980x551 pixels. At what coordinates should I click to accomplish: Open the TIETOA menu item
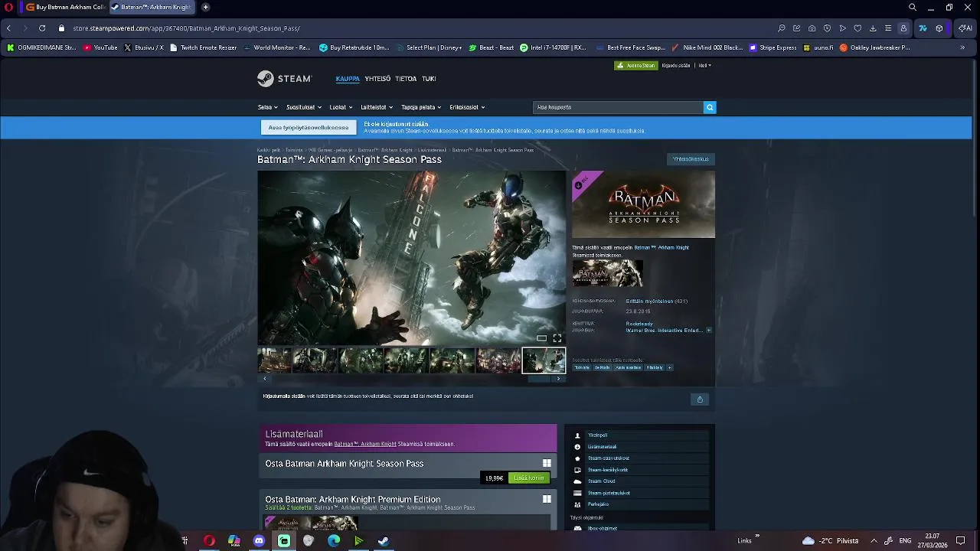coord(406,79)
